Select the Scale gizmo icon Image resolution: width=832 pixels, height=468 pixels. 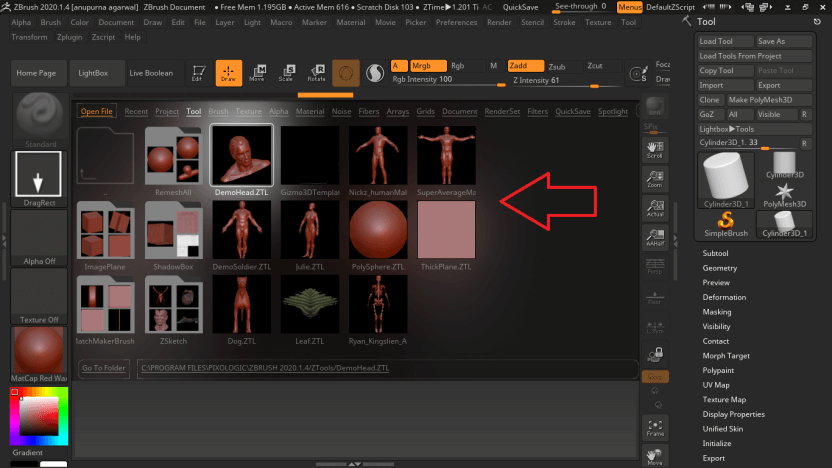coord(287,73)
